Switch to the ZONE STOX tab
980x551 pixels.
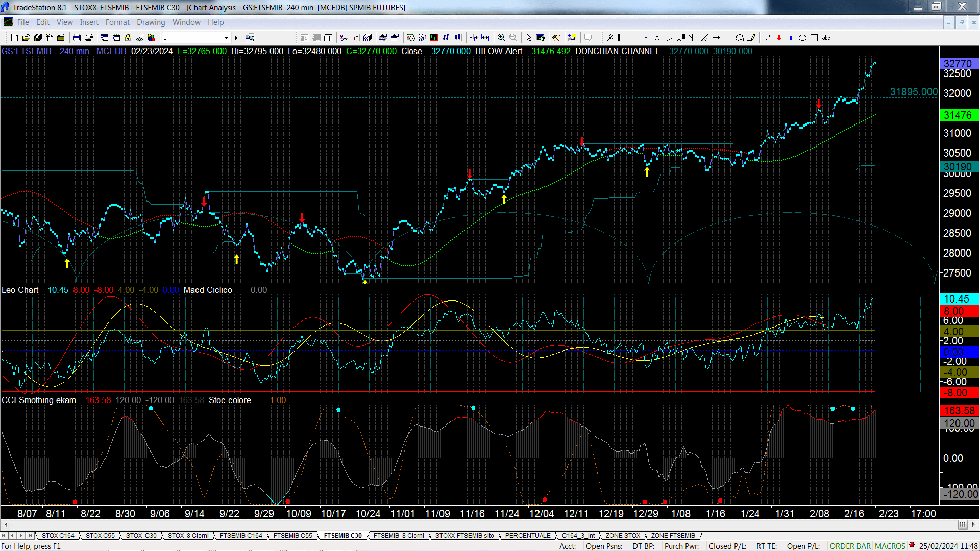coord(623,535)
